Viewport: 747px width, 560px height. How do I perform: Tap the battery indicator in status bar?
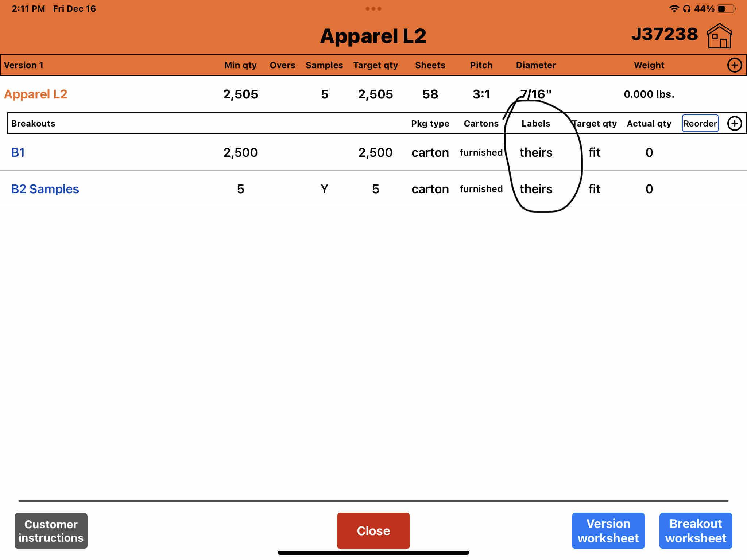tap(726, 9)
